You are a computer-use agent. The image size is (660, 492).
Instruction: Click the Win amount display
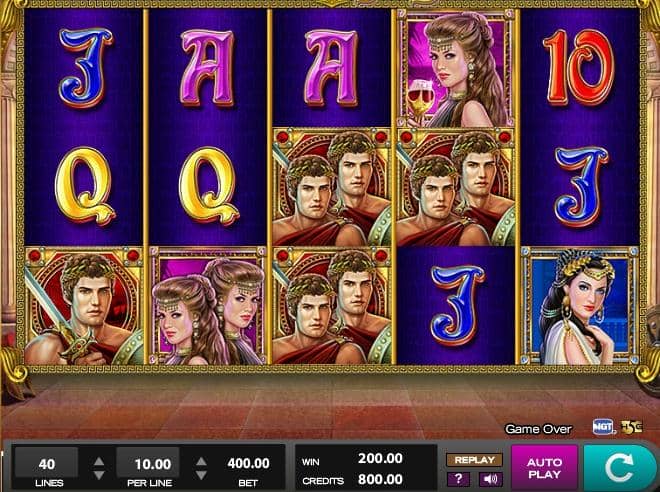pyautogui.click(x=381, y=458)
